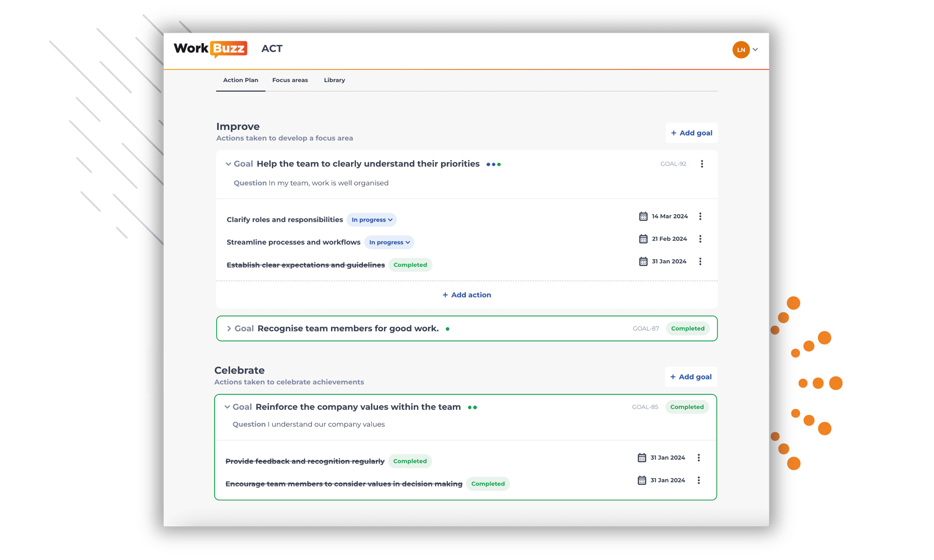Expand the goal Recognise team members for good work
This screenshot has width=934, height=560.
click(x=229, y=328)
